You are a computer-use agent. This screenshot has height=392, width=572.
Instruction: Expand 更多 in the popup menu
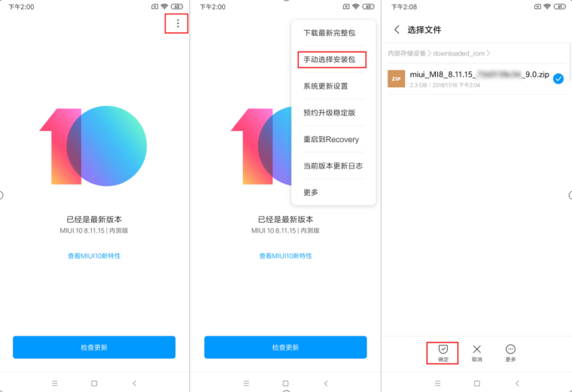tap(311, 193)
